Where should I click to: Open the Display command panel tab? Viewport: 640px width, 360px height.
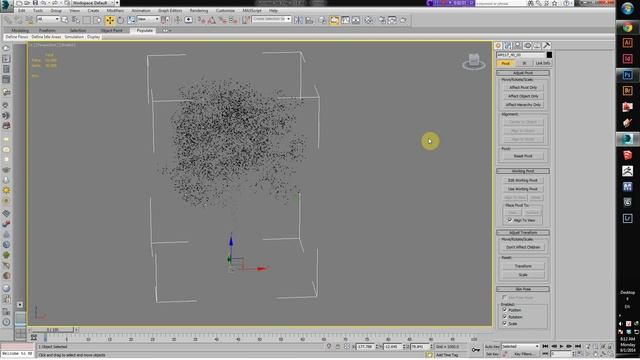537,46
